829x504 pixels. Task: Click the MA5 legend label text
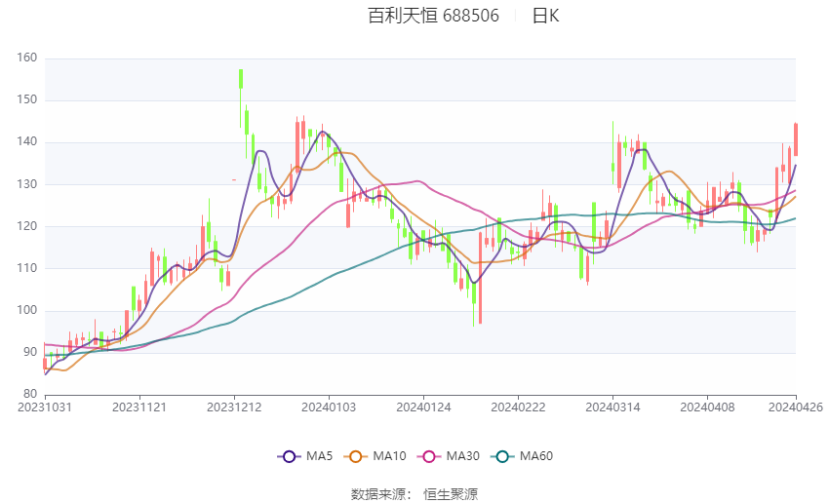[x=319, y=456]
